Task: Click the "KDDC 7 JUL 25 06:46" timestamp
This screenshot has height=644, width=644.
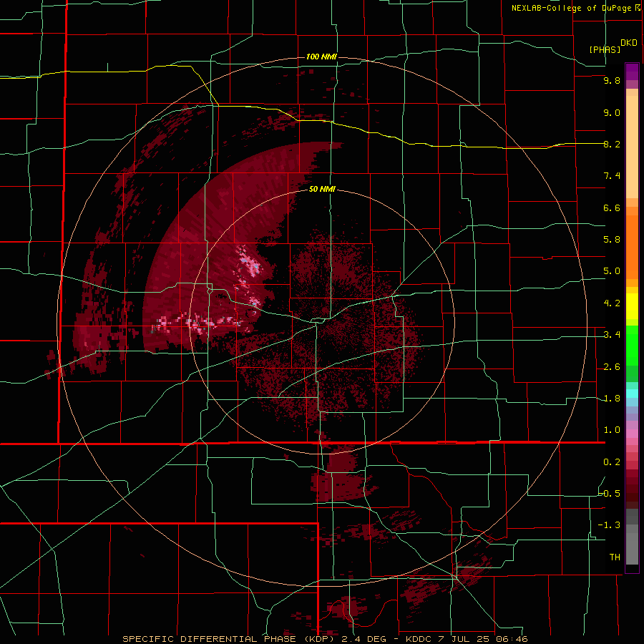Action: coord(467,639)
